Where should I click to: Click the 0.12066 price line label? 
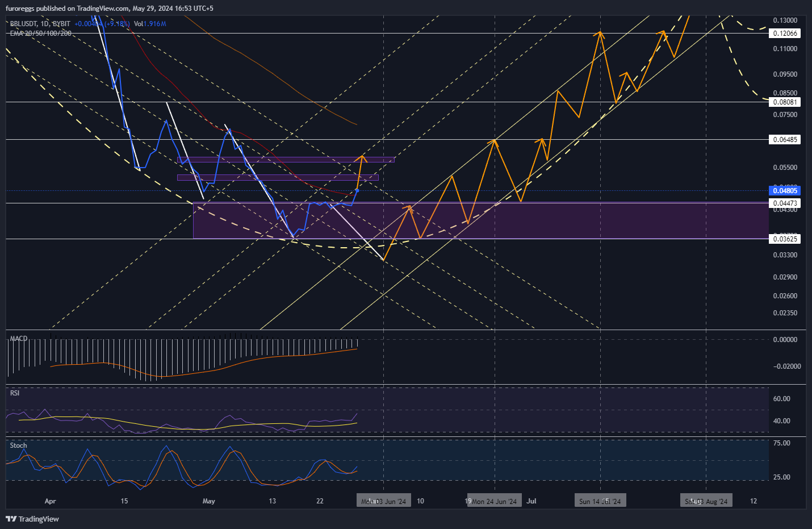click(x=785, y=34)
